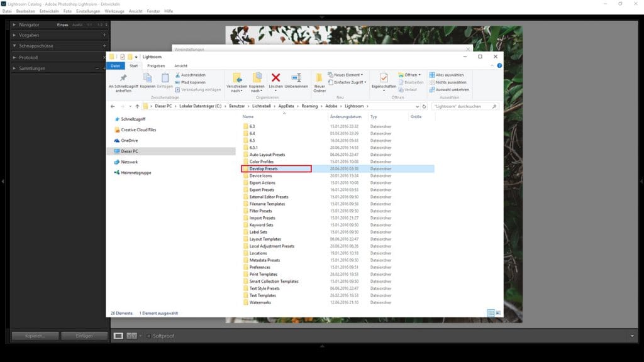The width and height of the screenshot is (644, 362).
Task: Set Navigator zoom to Einpas.
Action: coord(62,25)
